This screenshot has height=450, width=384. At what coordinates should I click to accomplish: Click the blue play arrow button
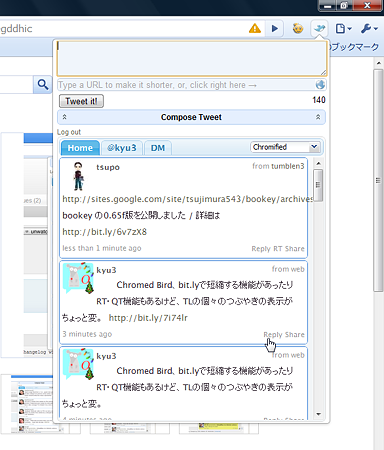click(x=274, y=29)
